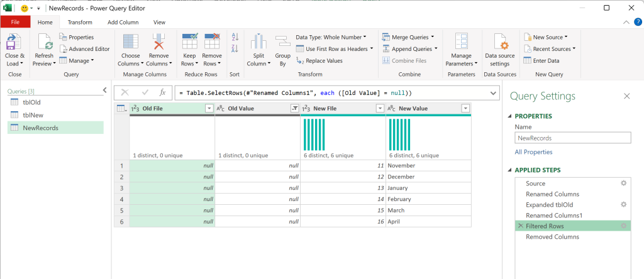
Task: Select the Renamed Columns1 step
Action: pyautogui.click(x=572, y=216)
